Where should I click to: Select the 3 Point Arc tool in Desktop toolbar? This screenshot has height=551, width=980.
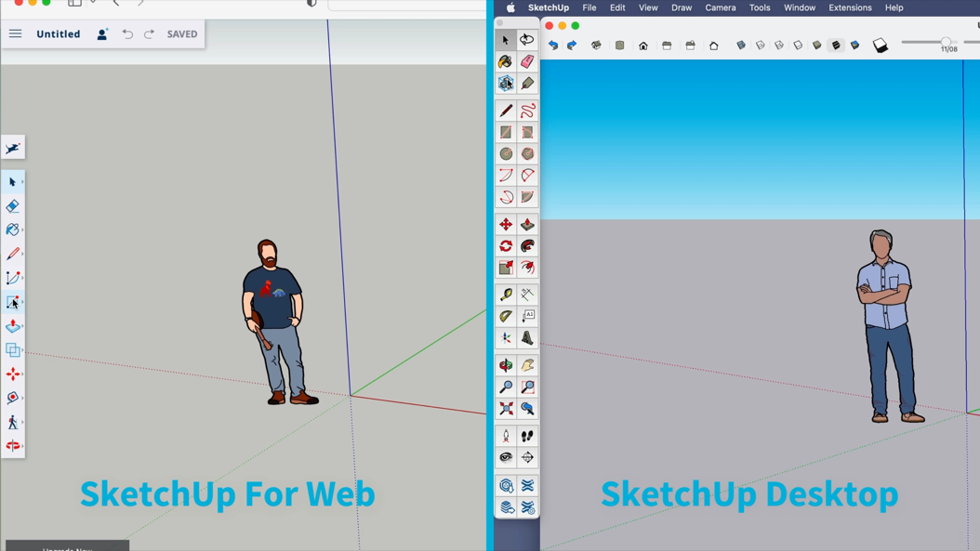click(x=506, y=197)
